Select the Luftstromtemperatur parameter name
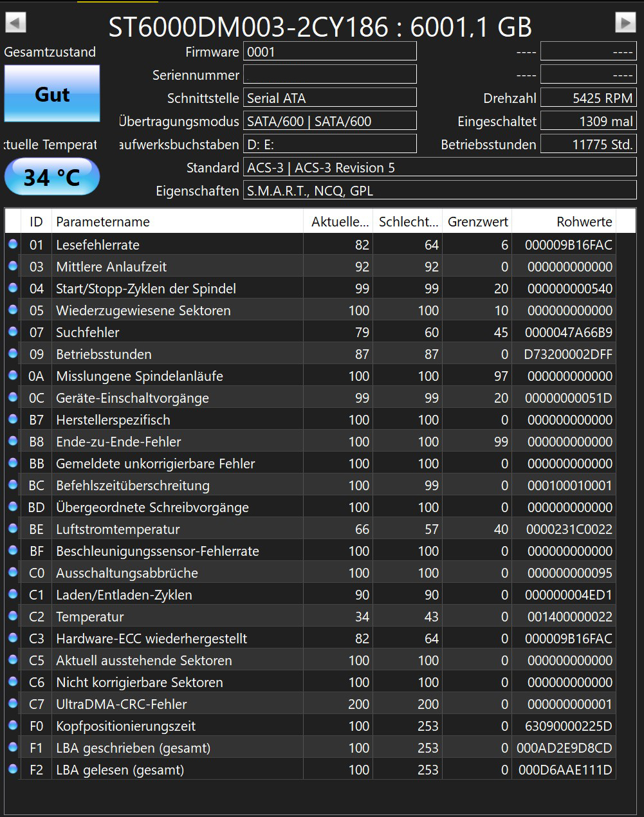Viewport: 644px width, 817px height. pos(118,529)
